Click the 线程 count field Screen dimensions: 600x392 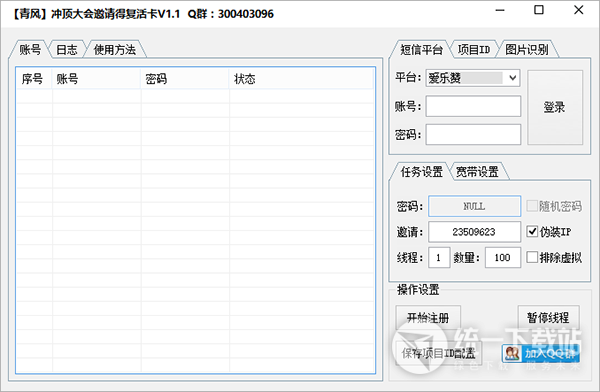click(x=439, y=257)
